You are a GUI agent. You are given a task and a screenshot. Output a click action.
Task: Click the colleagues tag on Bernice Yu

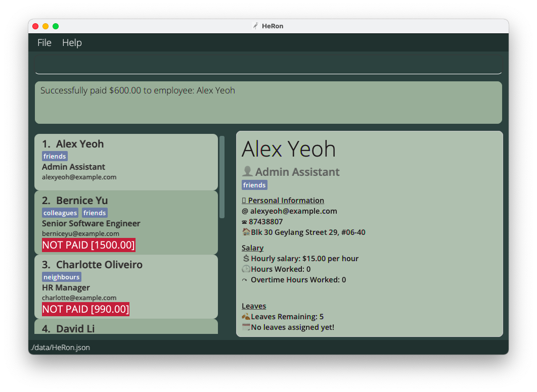click(x=60, y=213)
